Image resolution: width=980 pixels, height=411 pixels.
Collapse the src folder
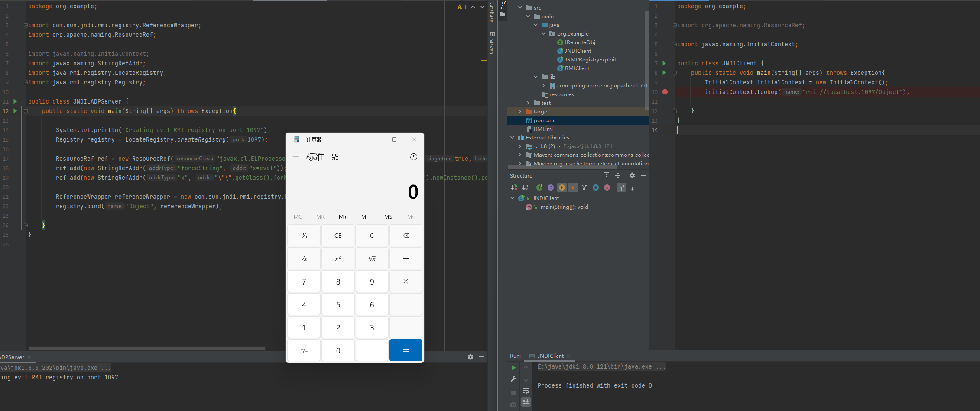pyautogui.click(x=520, y=7)
